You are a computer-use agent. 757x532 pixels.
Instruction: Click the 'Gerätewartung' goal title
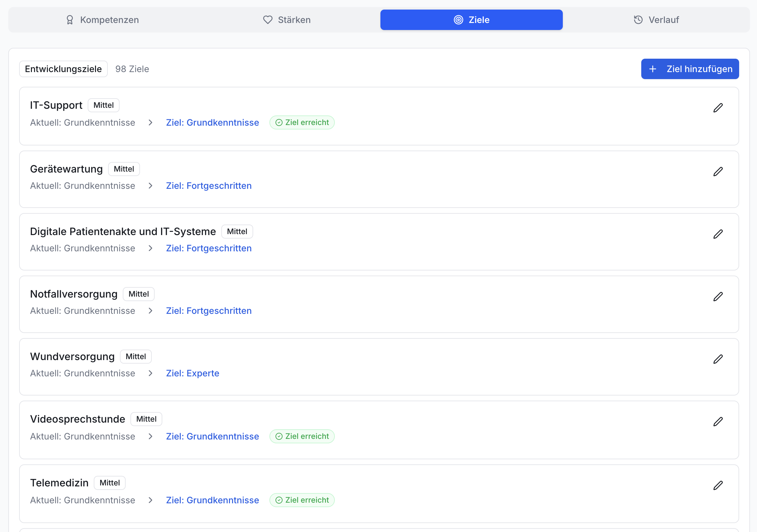click(x=66, y=169)
